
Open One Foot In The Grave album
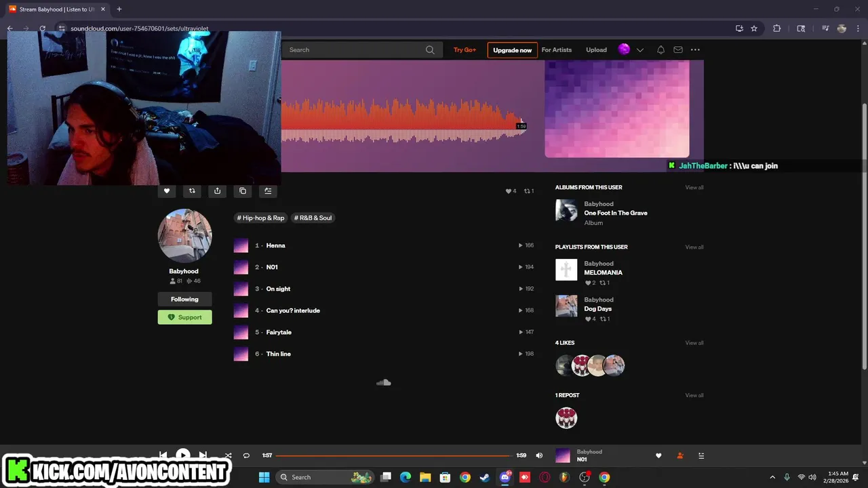[616, 213]
